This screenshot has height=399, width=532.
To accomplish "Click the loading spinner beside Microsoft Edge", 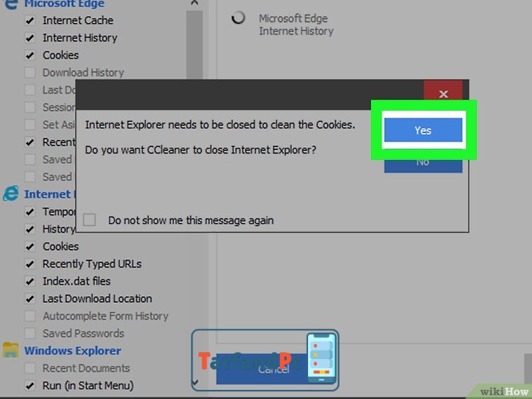I will [238, 17].
